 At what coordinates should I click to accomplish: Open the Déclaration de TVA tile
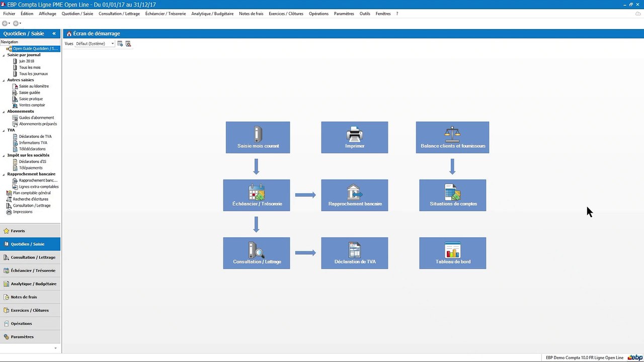point(355,253)
